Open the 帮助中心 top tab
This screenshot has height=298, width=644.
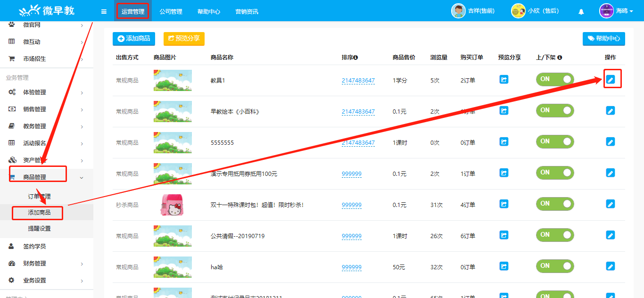coord(209,11)
